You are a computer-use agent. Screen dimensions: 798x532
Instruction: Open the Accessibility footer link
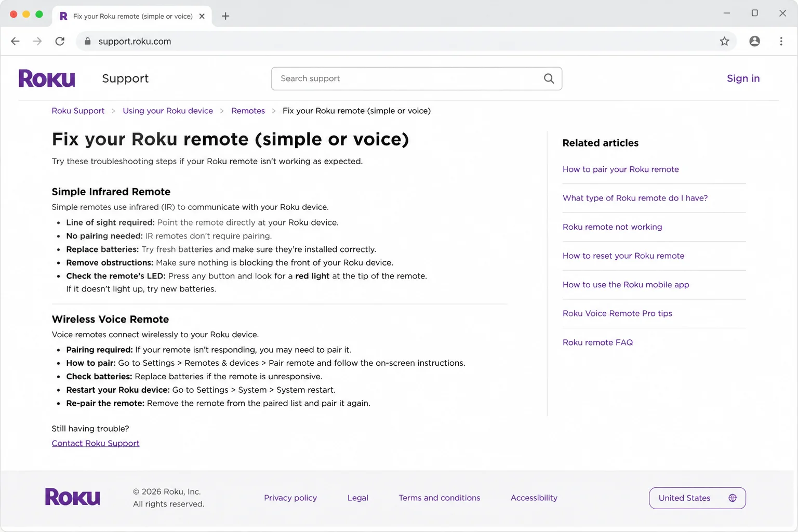point(534,498)
